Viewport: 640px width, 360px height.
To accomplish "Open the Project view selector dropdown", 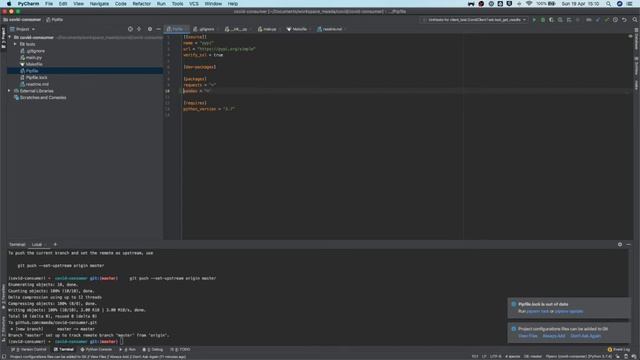I will [x=22, y=29].
